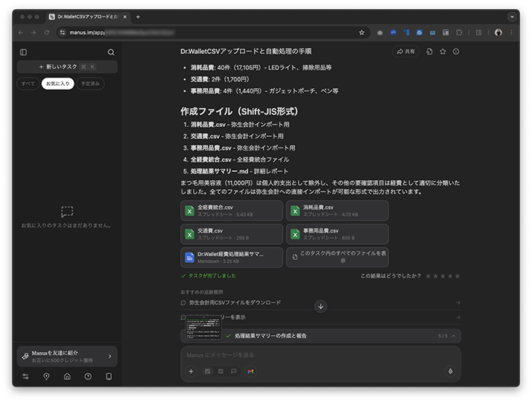532x402 pixels.
Task: Open the settings sliders icon in sidebar footer
Action: [26, 377]
